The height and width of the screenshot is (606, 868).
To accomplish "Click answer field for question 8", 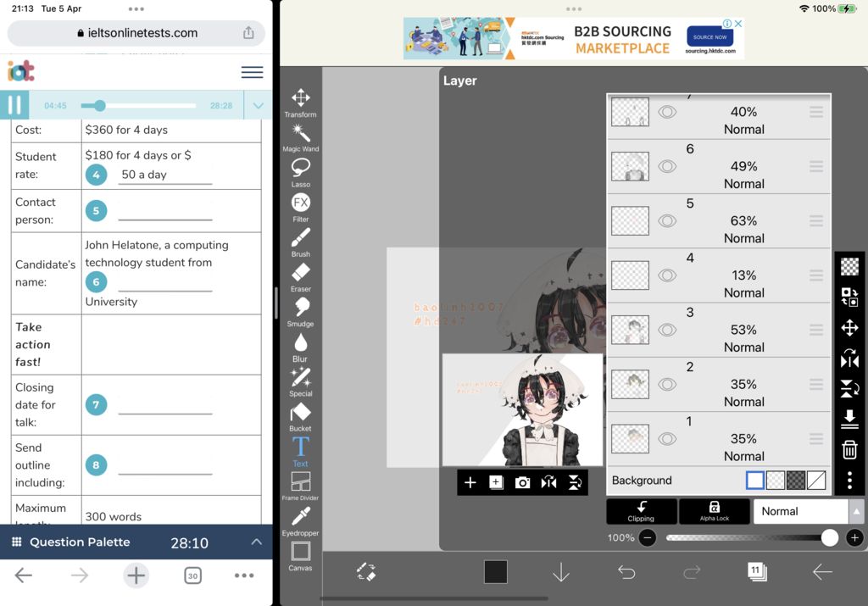I will tap(165, 465).
